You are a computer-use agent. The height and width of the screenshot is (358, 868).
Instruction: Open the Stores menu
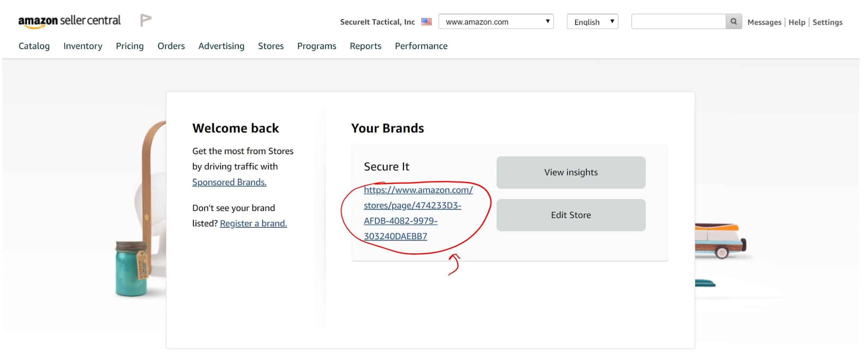(271, 46)
